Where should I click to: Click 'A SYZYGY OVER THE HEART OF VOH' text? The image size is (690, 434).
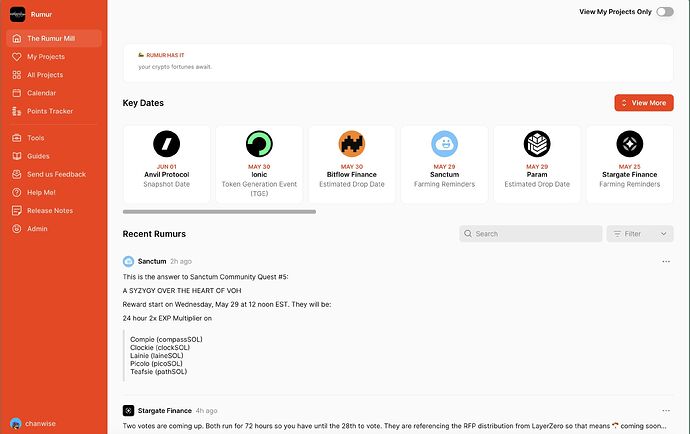click(182, 291)
